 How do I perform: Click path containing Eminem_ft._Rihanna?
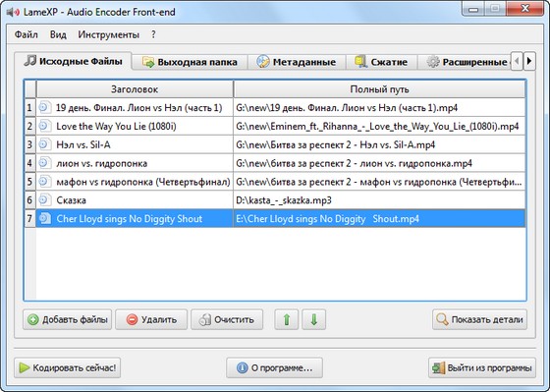point(377,127)
